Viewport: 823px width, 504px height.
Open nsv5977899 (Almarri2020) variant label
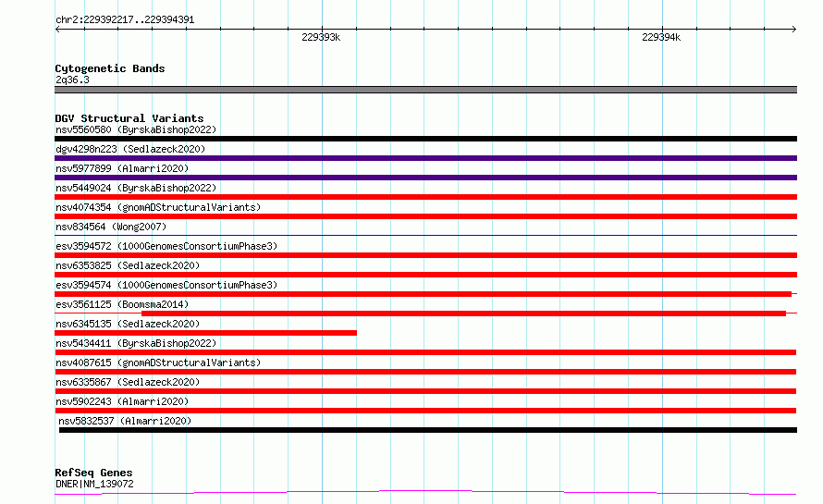click(x=122, y=168)
